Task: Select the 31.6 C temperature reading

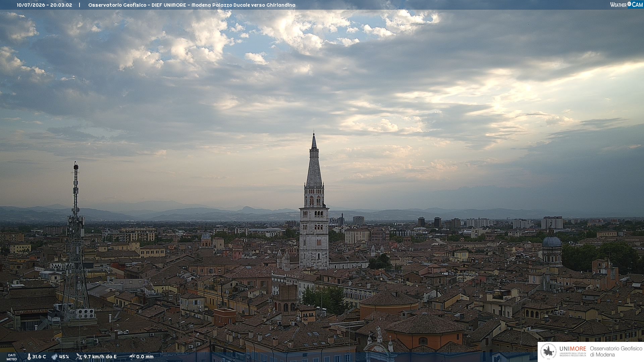Action: point(39,357)
